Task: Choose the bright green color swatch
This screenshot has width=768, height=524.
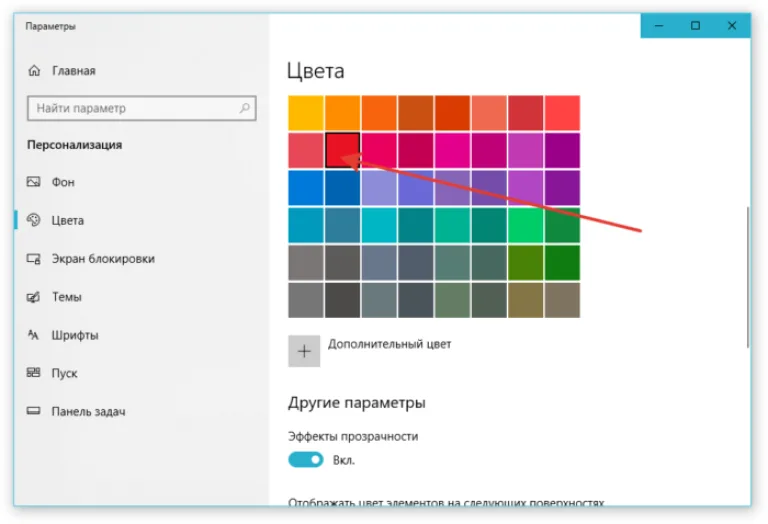Action: (x=526, y=225)
